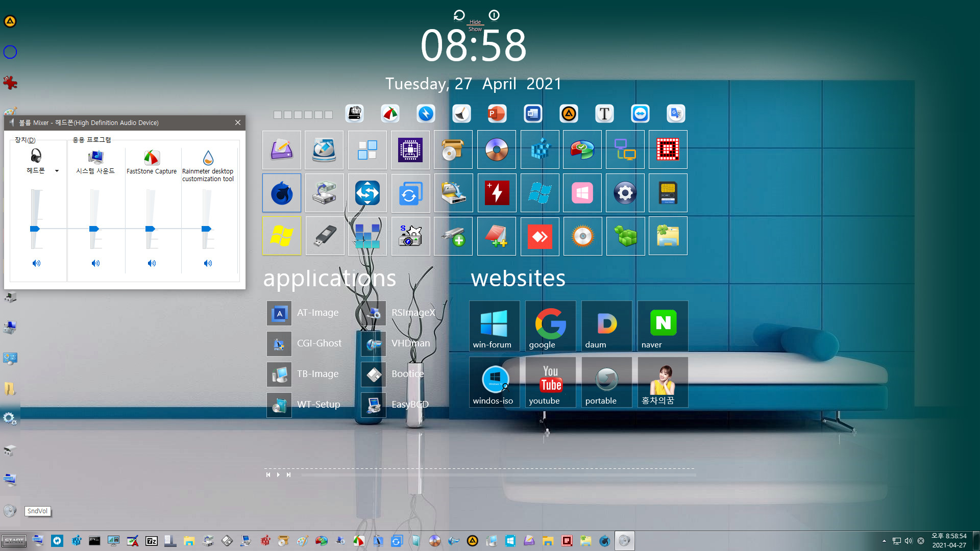Launch the USB flash drive tile
Screen dimensions: 980x551
pos(325,236)
